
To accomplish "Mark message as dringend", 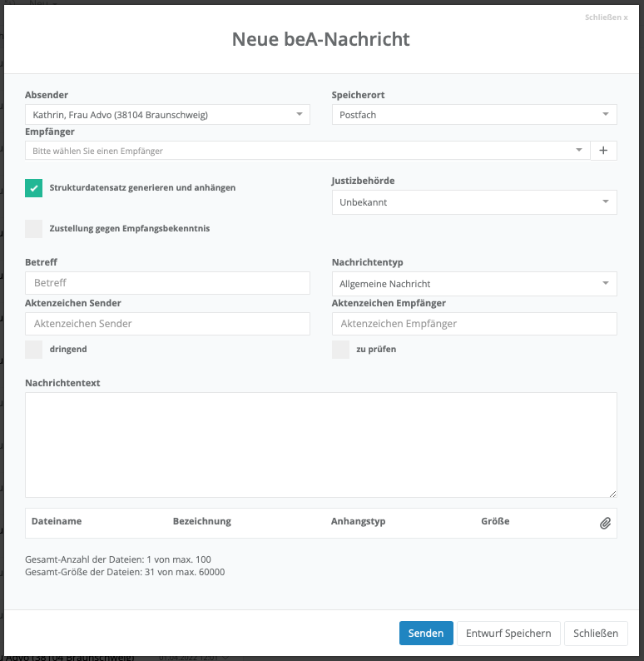I will 33,350.
